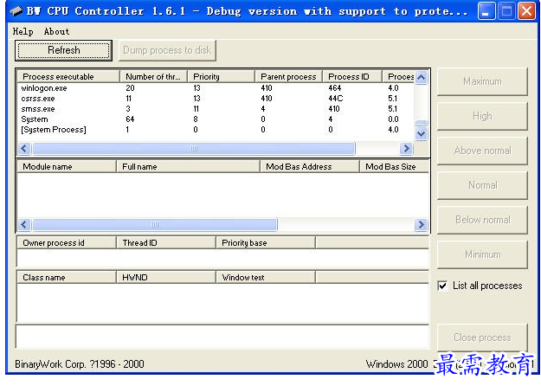Click the Priority base column header
This screenshot has width=541, height=392.
tap(266, 243)
